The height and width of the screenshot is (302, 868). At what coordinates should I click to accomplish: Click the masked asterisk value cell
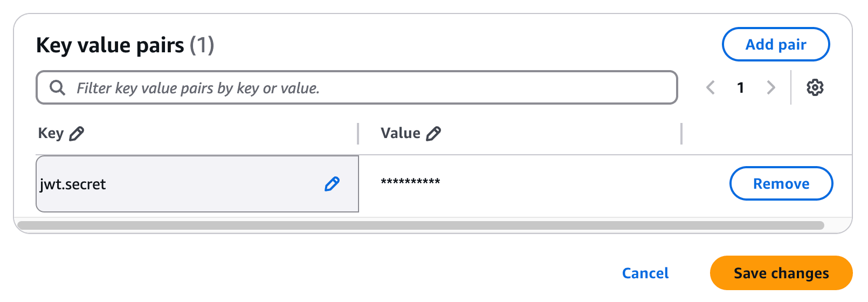[x=411, y=182]
